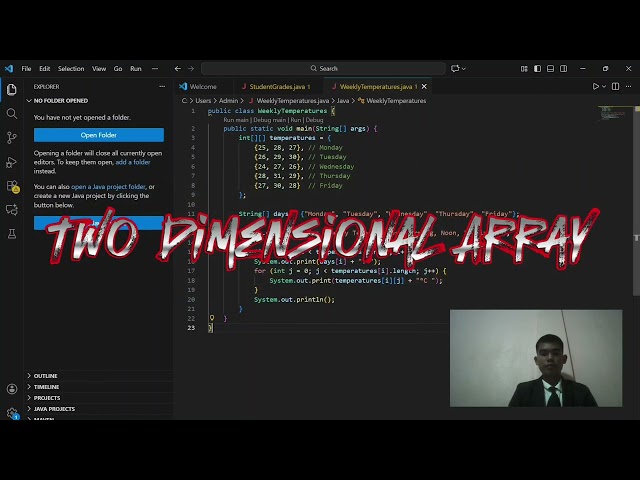
Task: Follow 'open a Java project folder' link
Action: (108, 187)
